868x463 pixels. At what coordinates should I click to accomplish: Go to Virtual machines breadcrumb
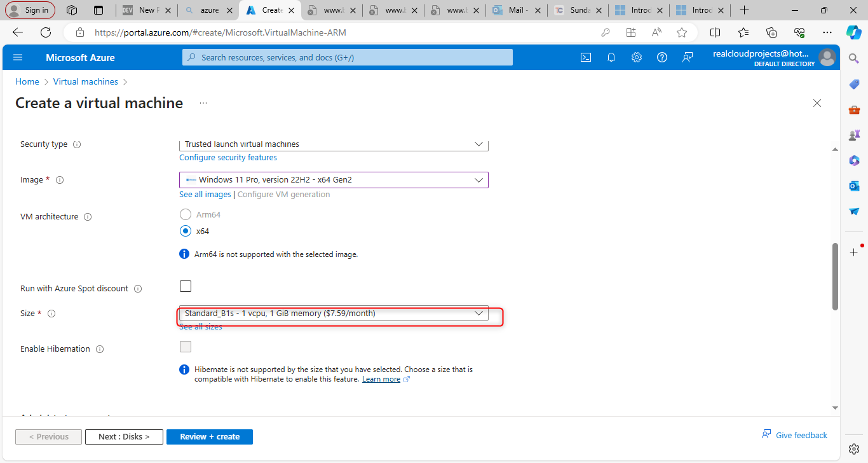(86, 82)
